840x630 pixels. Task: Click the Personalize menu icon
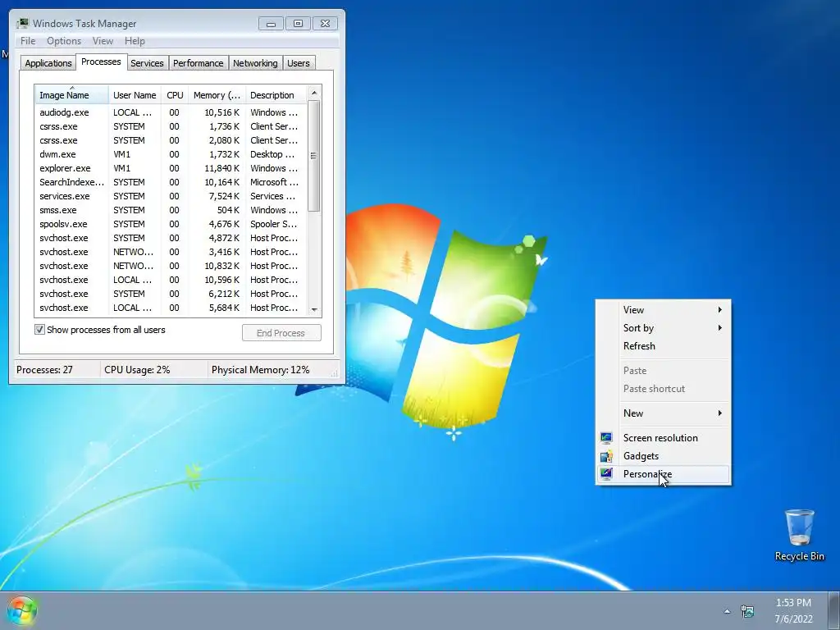pos(606,474)
